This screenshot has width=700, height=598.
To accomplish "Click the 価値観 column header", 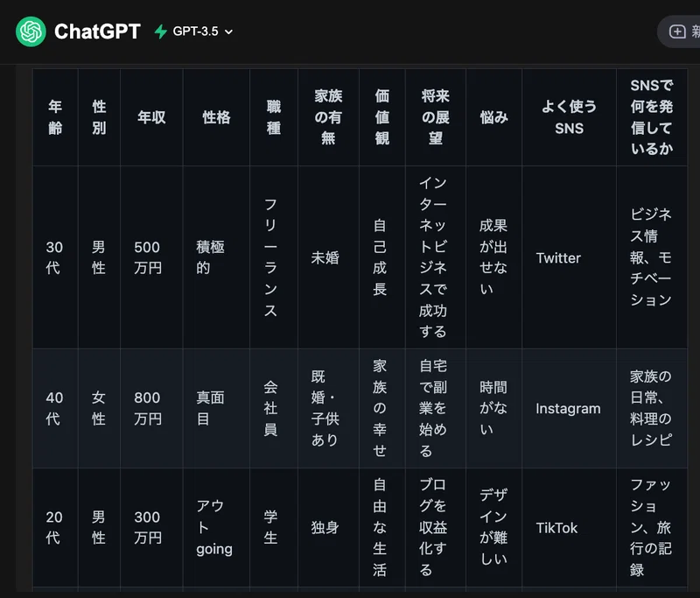I will pos(382,117).
